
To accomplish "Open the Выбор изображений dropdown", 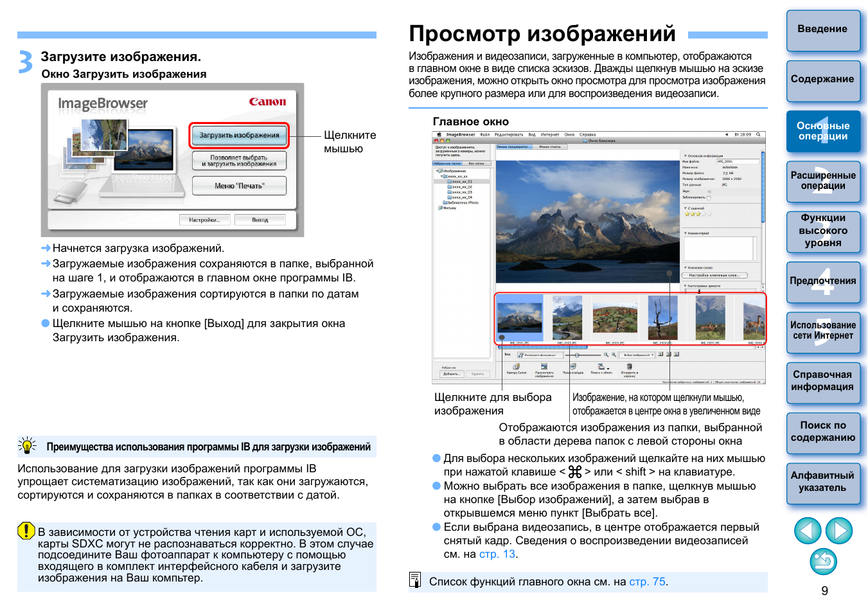I will click(x=636, y=355).
